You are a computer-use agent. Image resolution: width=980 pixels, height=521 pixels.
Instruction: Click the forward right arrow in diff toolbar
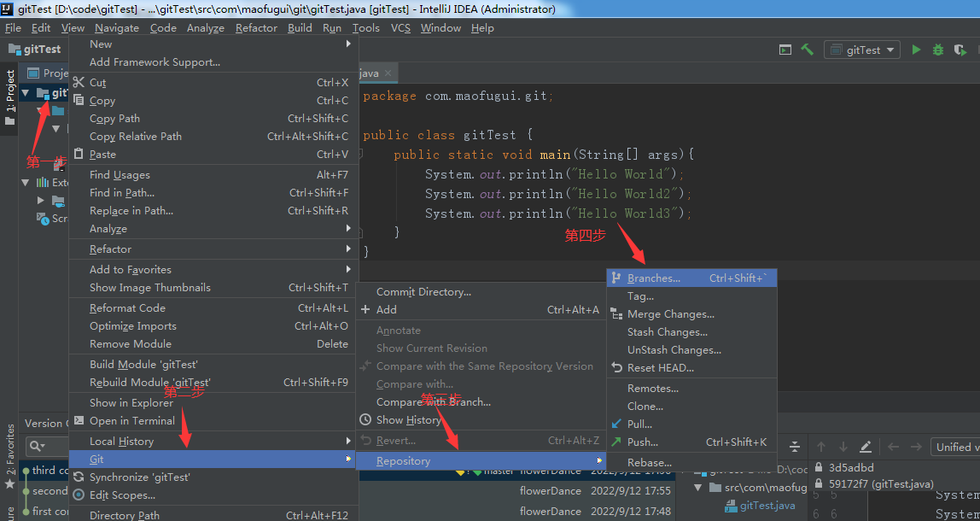point(916,447)
